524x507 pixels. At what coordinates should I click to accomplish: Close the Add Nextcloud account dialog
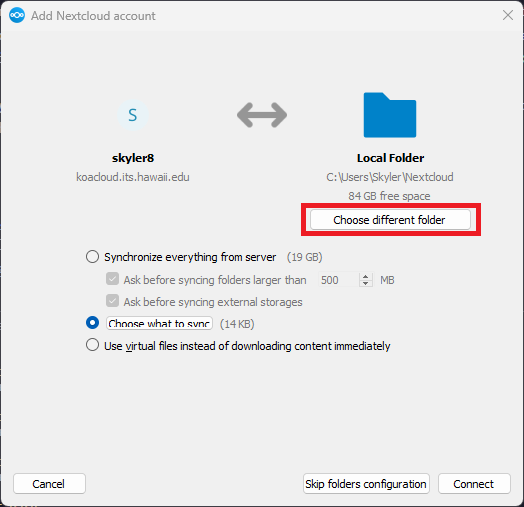pyautogui.click(x=508, y=15)
